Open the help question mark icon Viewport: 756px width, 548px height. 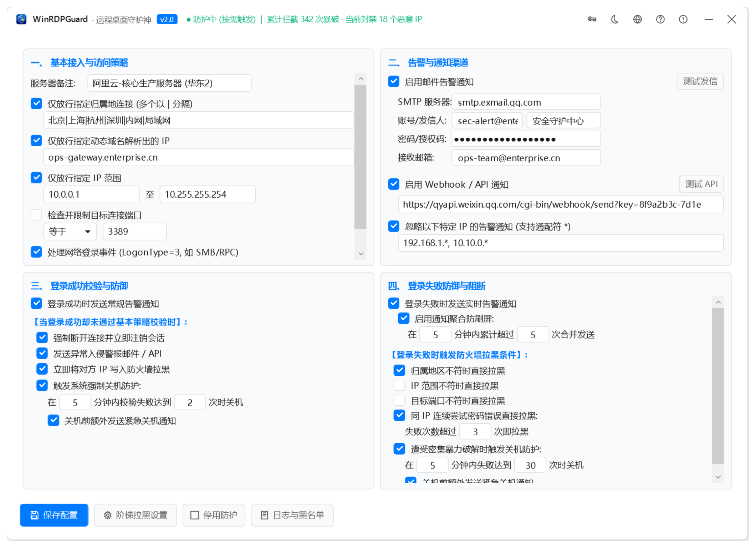[x=660, y=19]
